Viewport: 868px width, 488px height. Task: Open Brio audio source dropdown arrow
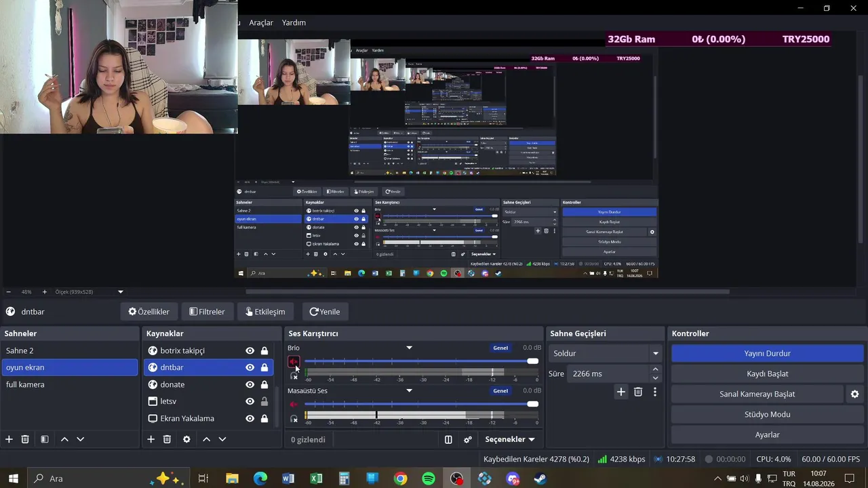coord(409,348)
